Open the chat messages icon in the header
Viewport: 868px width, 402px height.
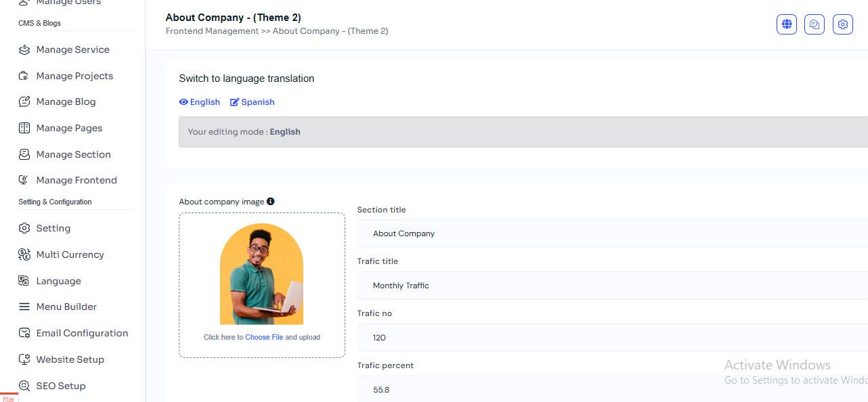pyautogui.click(x=815, y=24)
